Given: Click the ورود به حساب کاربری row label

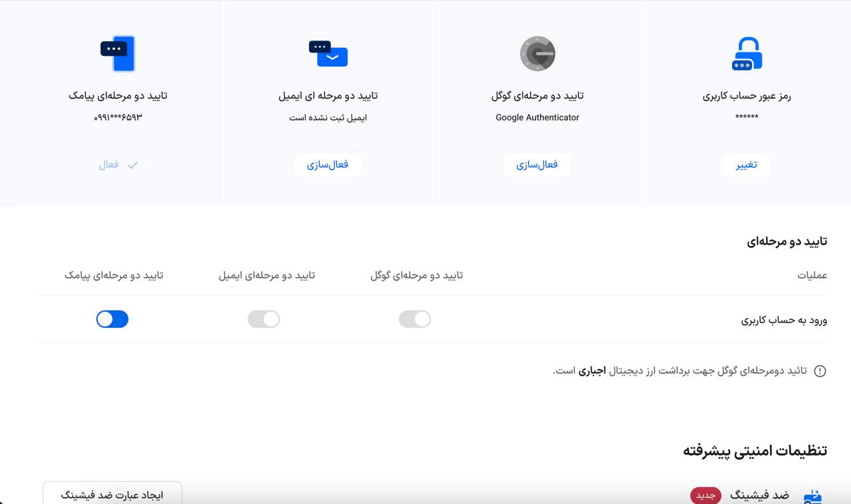Looking at the screenshot, I should (x=784, y=320).
